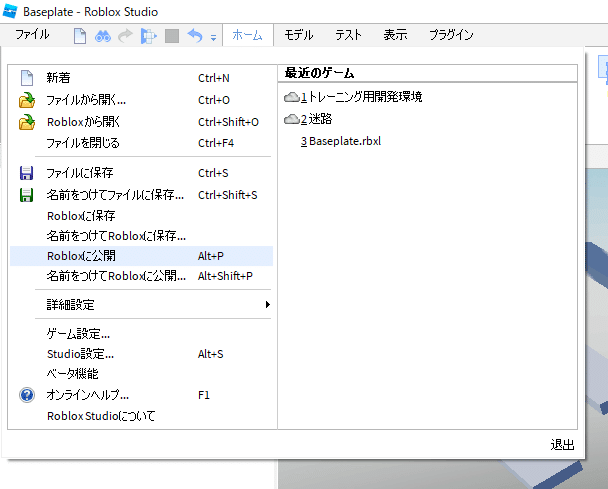Click the gray stop square icon
Viewport: 608px width, 489px height.
pyautogui.click(x=172, y=36)
